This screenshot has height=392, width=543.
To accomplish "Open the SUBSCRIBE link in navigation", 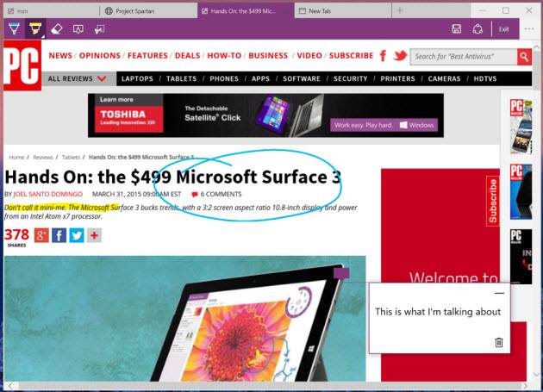I will point(351,55).
